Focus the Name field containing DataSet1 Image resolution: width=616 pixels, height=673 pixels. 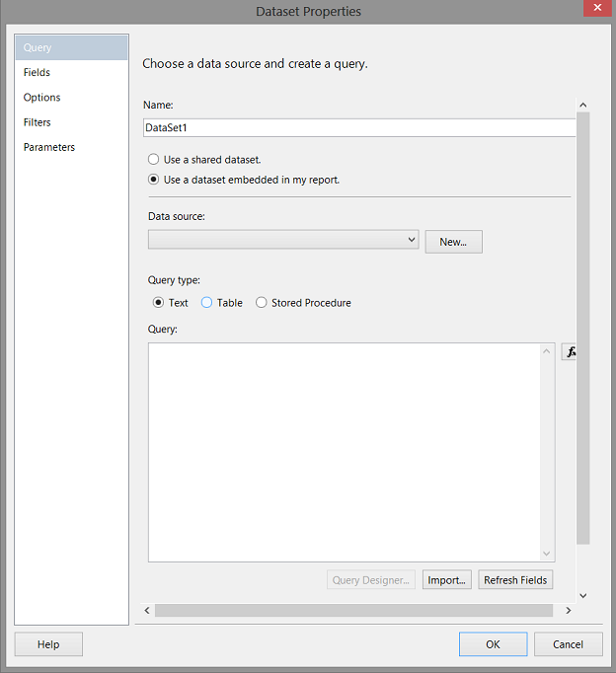(359, 128)
